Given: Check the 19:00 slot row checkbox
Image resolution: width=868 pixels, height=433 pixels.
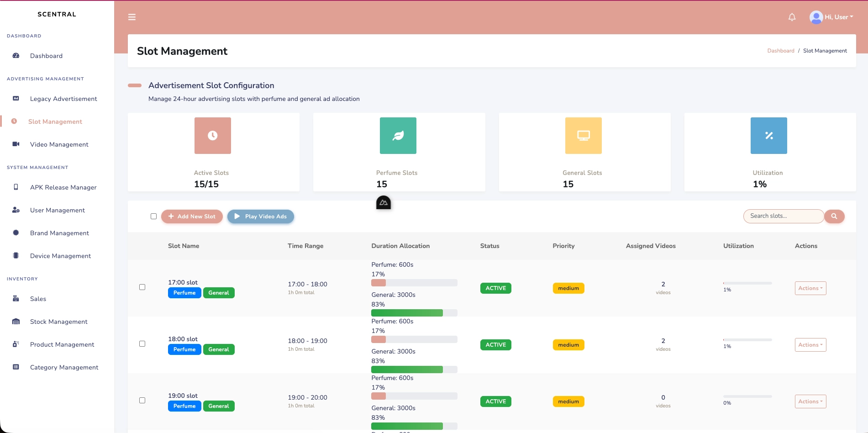Looking at the screenshot, I should [x=142, y=400].
